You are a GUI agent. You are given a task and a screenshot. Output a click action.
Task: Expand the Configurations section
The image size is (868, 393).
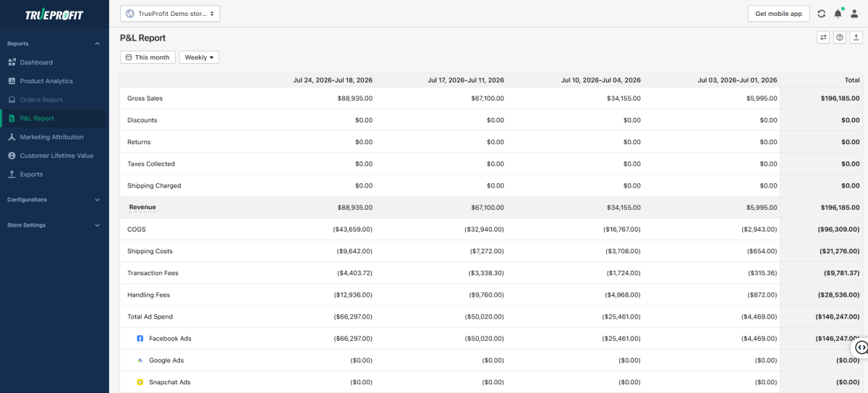coord(98,200)
